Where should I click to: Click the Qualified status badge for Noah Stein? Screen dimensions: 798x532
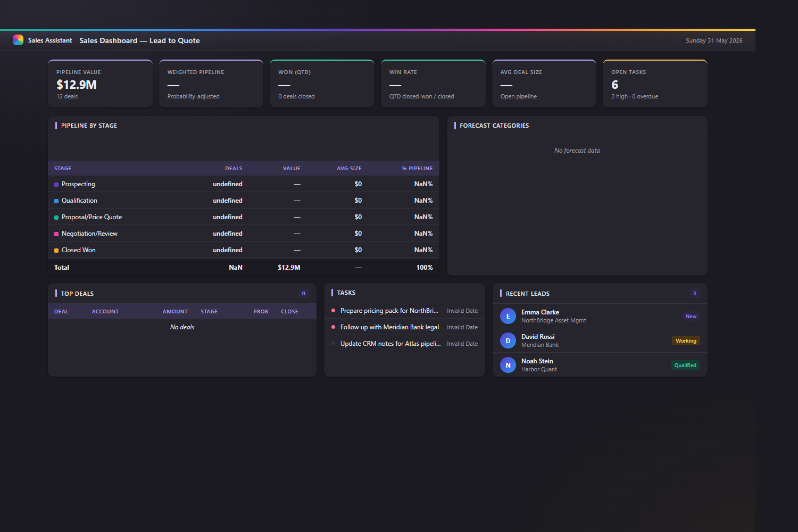pyautogui.click(x=685, y=365)
